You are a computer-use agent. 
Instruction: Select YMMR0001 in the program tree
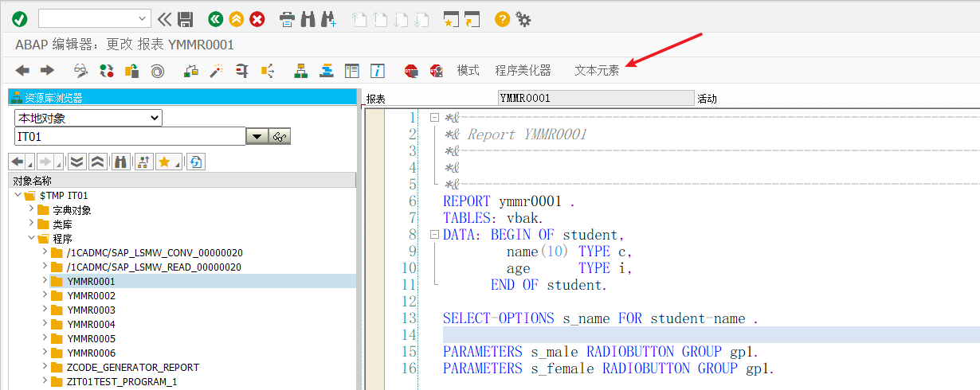coord(91,281)
